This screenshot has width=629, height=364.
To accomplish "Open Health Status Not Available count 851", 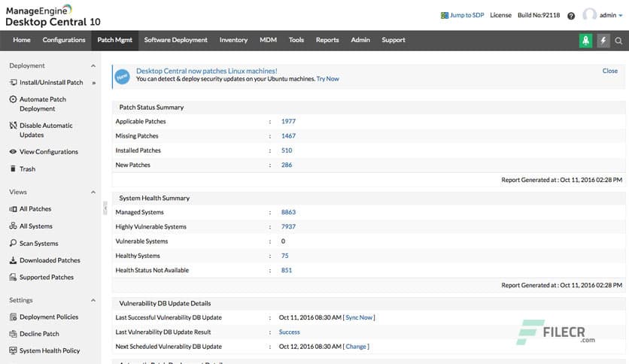I will coord(287,270).
